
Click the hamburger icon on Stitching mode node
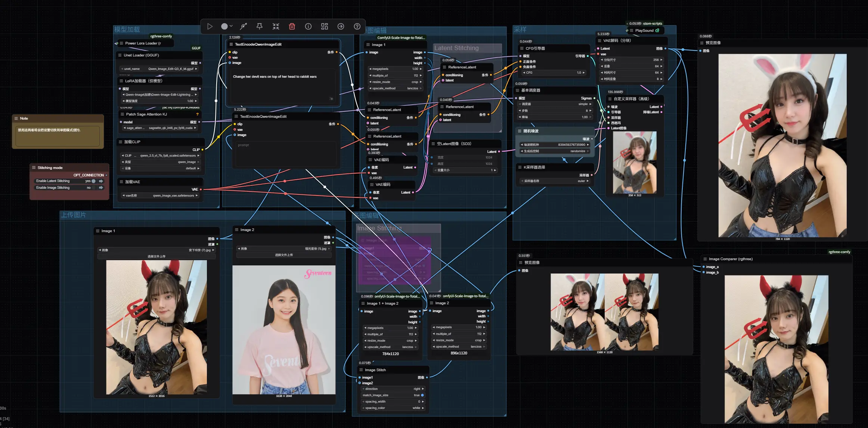34,167
